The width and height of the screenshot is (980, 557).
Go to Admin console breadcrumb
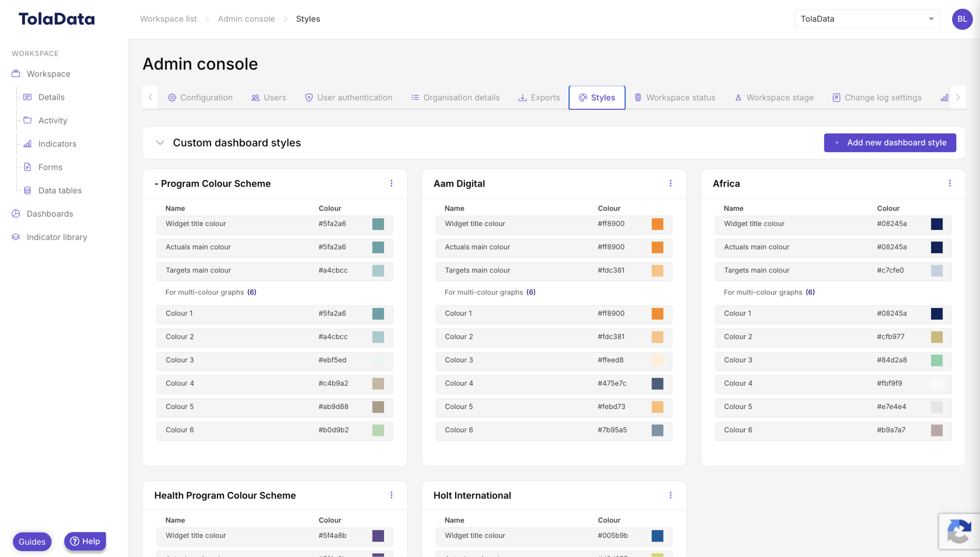click(x=246, y=19)
